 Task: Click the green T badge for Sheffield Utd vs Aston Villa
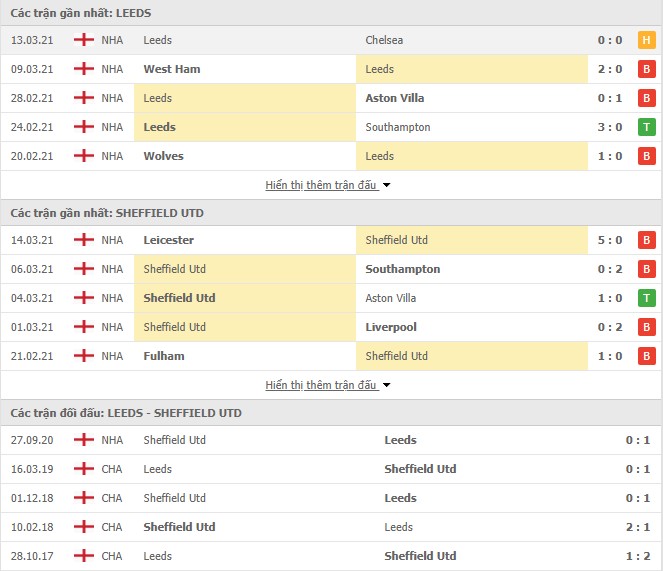click(646, 298)
